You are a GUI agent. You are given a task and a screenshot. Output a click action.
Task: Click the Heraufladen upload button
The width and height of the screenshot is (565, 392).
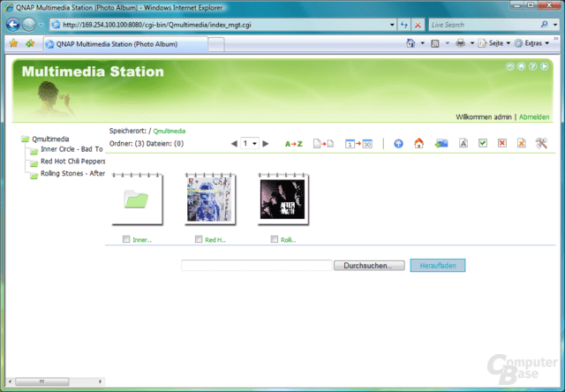[438, 266]
